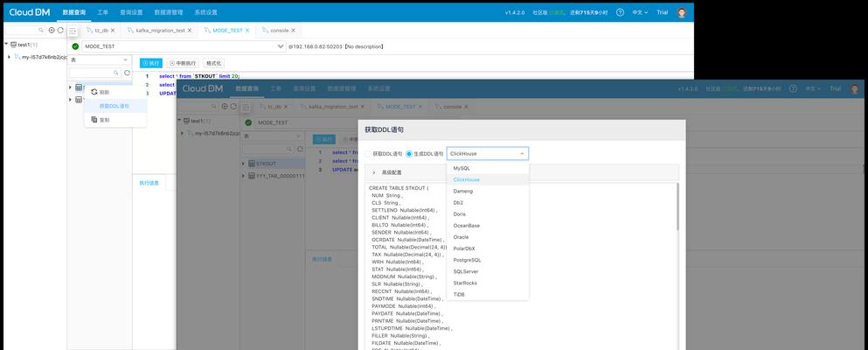Click the table search magnifier in back window
The width and height of the screenshot is (868, 350).
pos(116,73)
